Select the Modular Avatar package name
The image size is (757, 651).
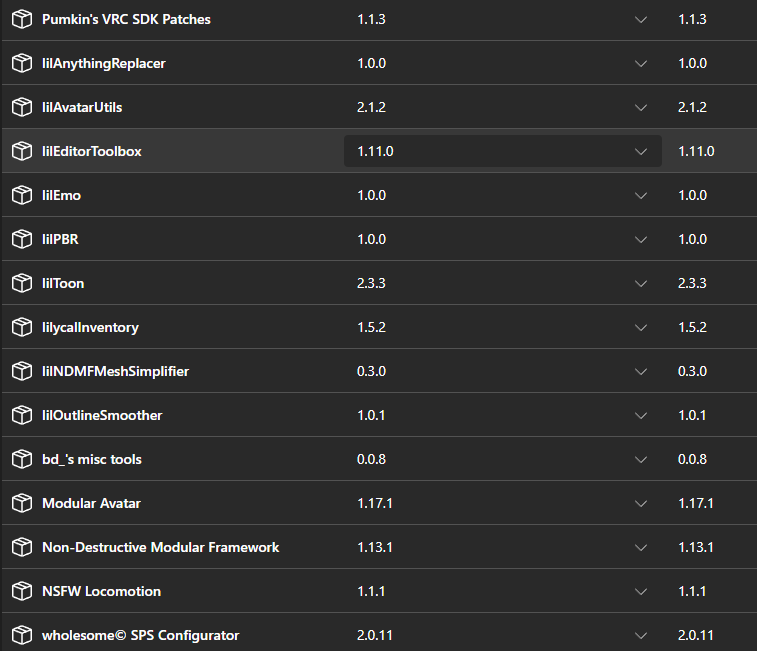pos(91,503)
